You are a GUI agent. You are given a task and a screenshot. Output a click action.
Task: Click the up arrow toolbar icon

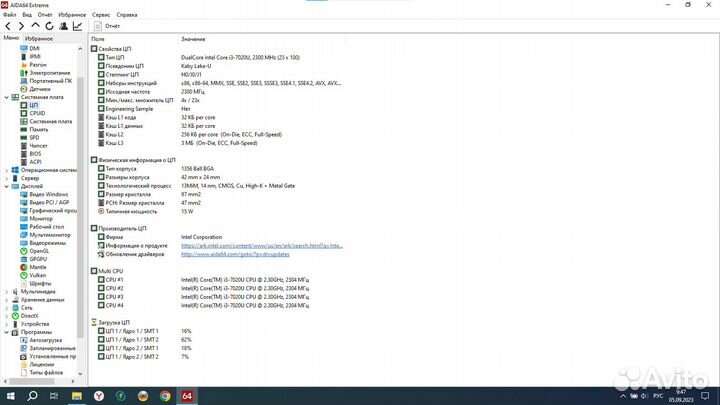35,26
